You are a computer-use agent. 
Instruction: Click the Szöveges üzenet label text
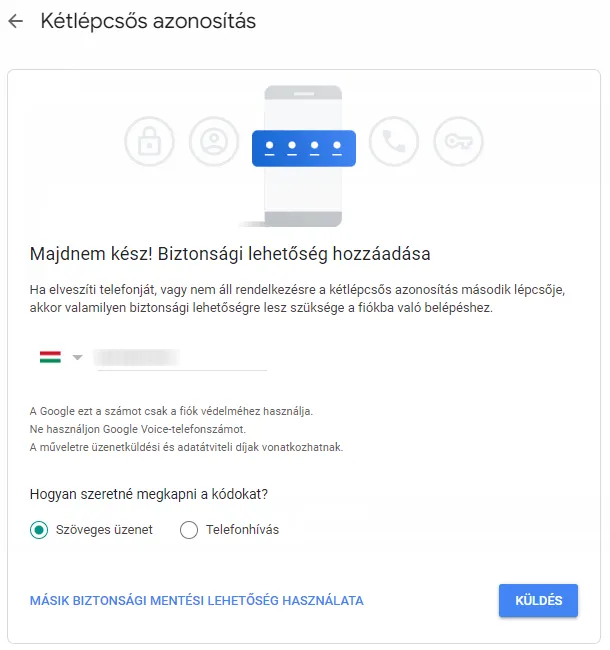pos(105,530)
